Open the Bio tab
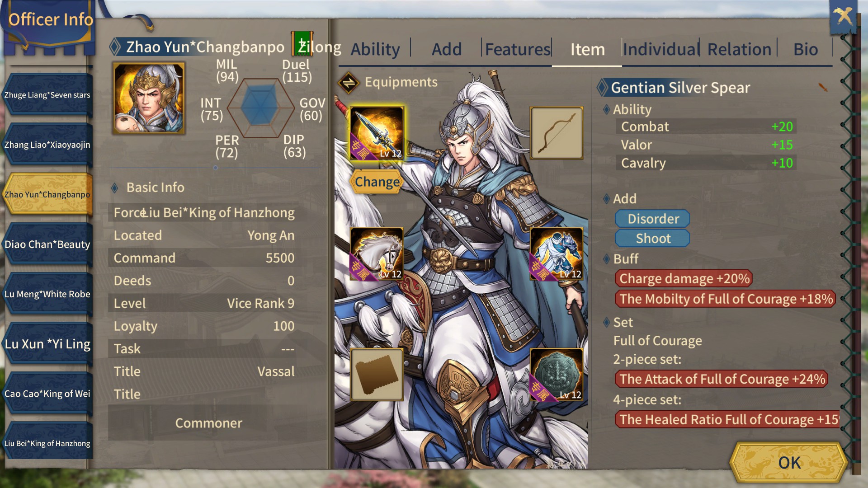 click(x=806, y=49)
